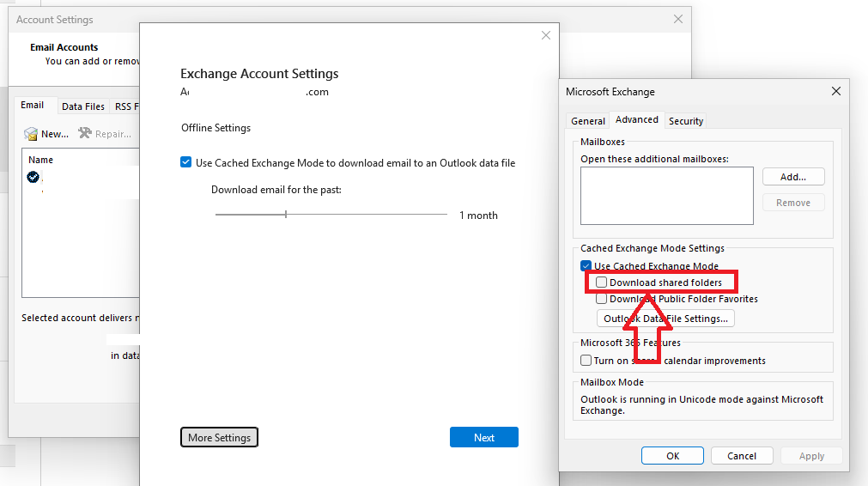Click the Name column header in account list
This screenshot has width=868, height=486.
41,160
